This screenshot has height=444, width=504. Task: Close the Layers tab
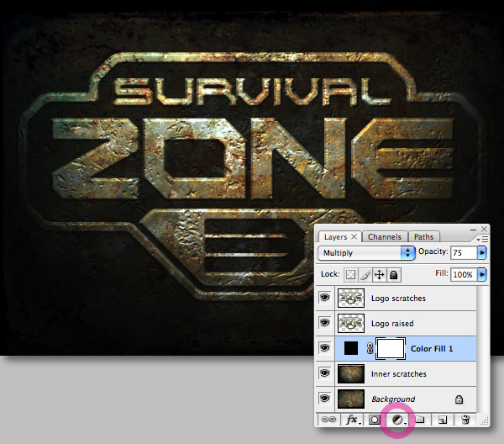(354, 236)
